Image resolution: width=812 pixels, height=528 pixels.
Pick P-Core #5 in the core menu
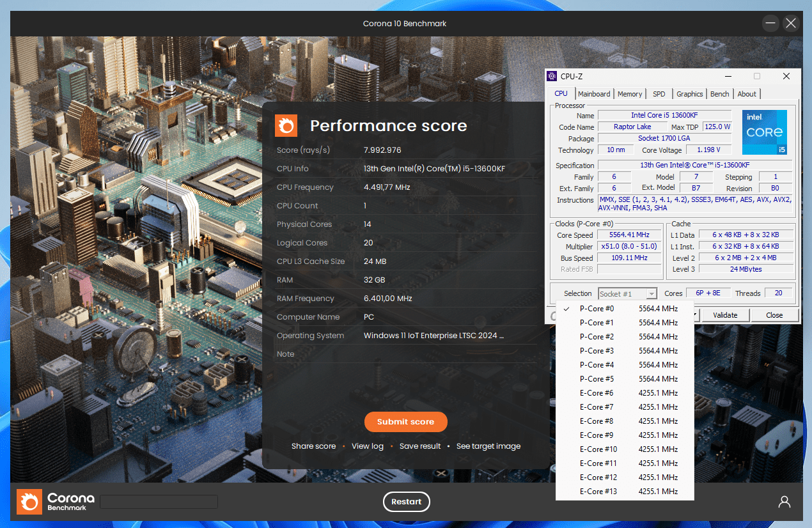click(x=625, y=379)
